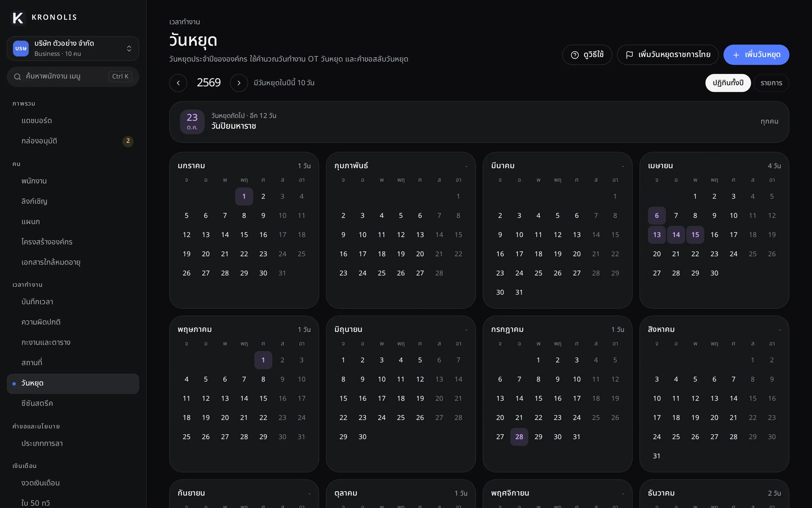The width and height of the screenshot is (812, 508).
Task: Click the company avatar badge icon
Action: tap(21, 48)
